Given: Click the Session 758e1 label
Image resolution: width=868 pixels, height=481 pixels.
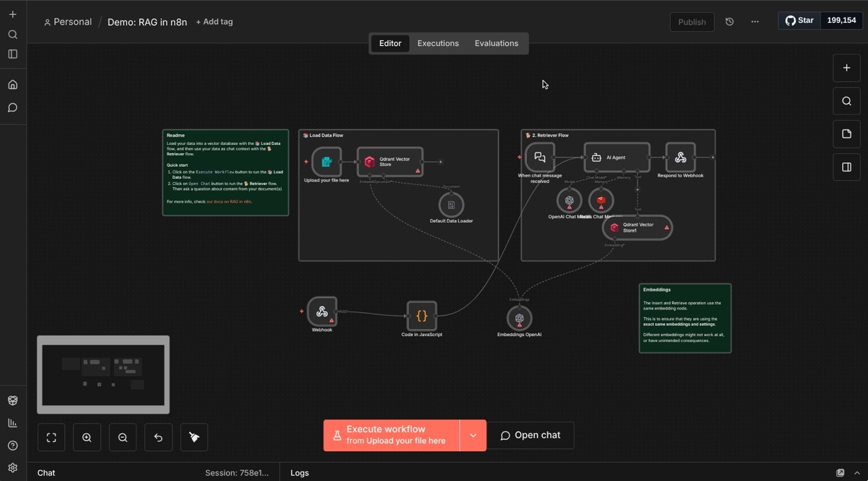Looking at the screenshot, I should tap(237, 473).
